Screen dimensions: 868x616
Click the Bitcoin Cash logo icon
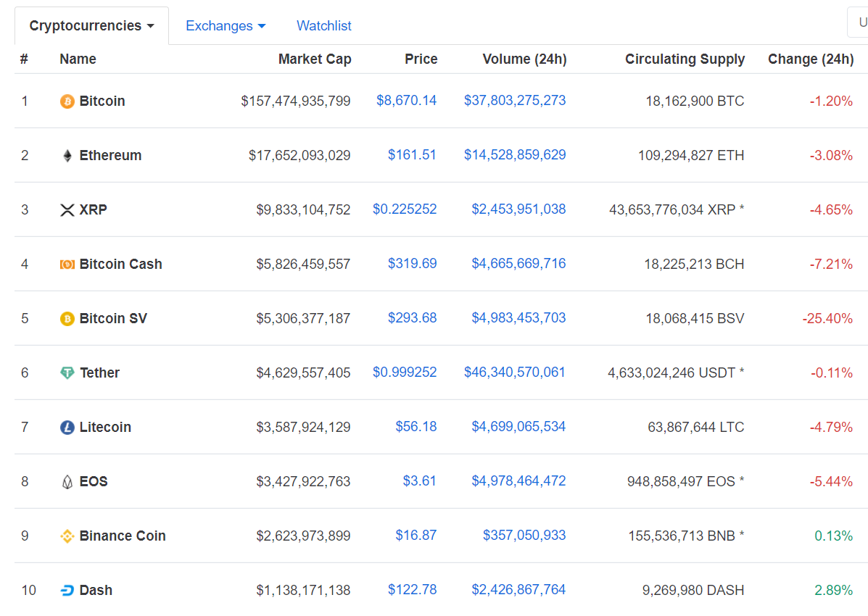point(67,265)
